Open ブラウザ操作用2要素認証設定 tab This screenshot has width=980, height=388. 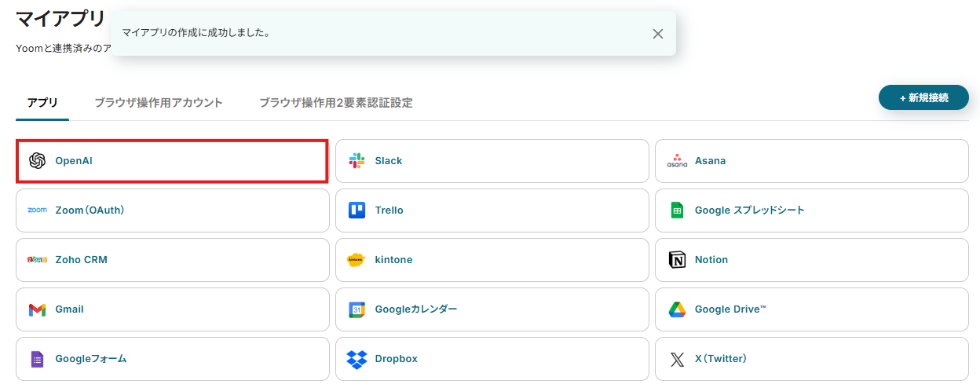(336, 103)
